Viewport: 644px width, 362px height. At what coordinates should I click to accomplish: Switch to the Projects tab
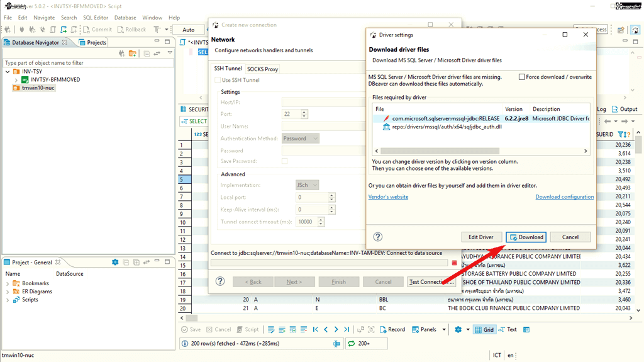click(x=93, y=42)
